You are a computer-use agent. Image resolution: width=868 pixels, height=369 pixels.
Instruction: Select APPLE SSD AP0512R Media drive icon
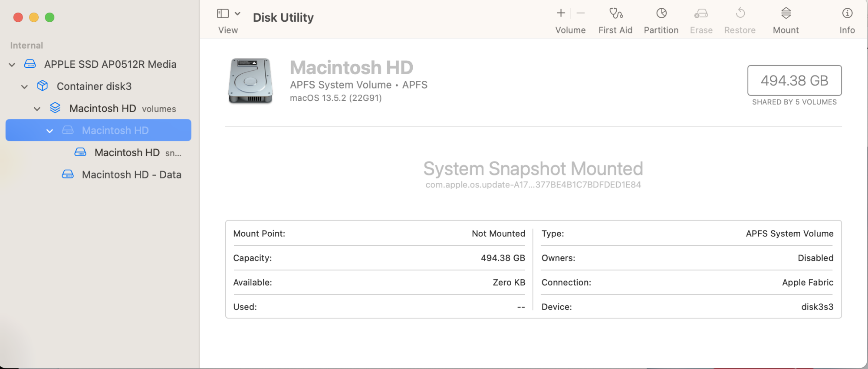click(x=30, y=64)
